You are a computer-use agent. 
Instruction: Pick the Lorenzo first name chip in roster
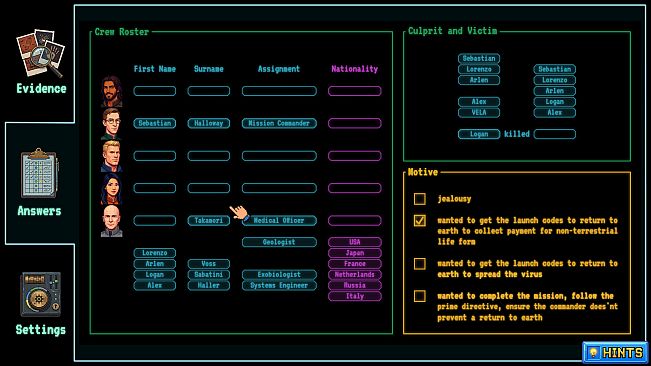(154, 253)
